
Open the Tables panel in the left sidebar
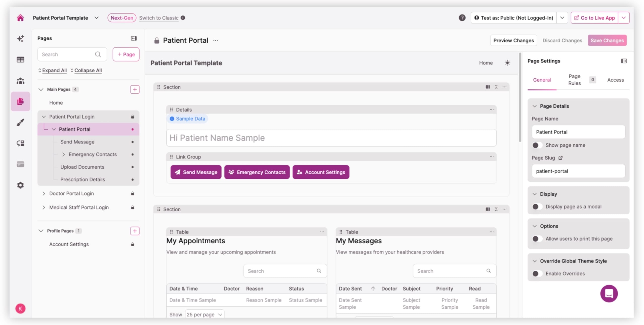[x=20, y=59]
